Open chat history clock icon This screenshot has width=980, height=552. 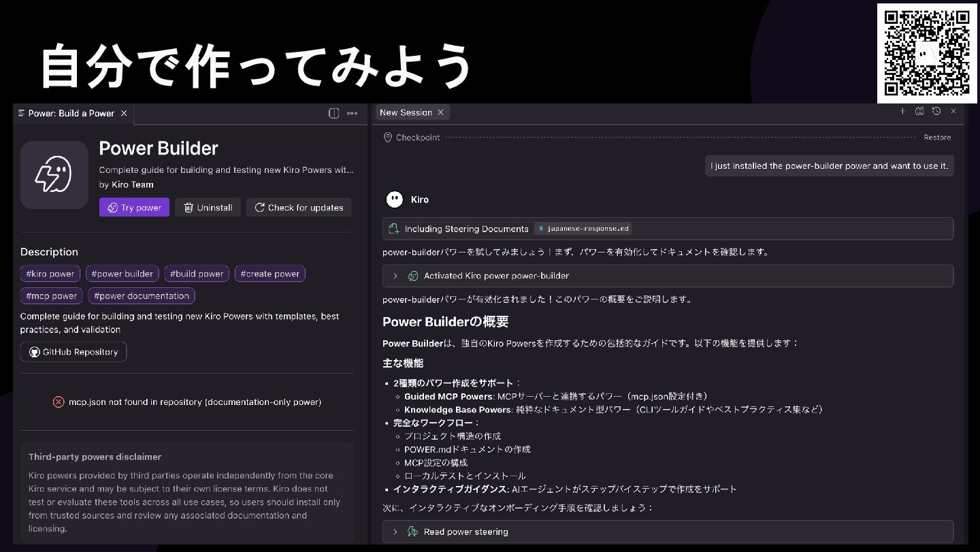coord(936,111)
